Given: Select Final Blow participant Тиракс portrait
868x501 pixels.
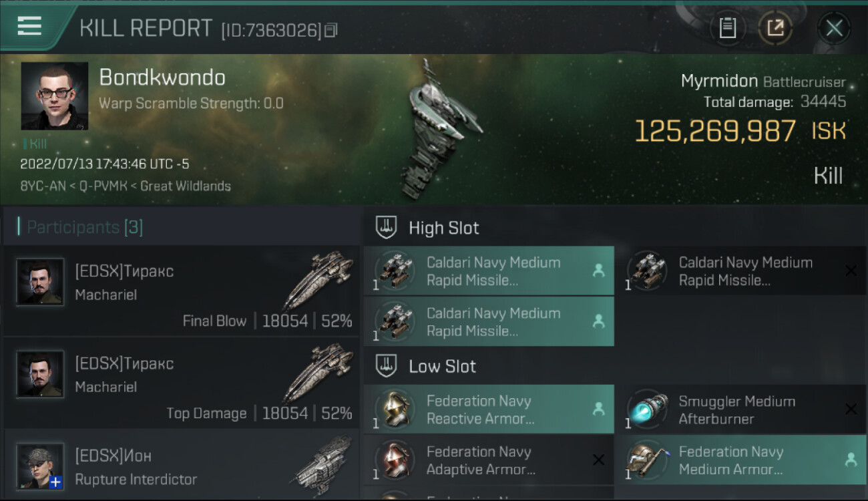Looking at the screenshot, I should (x=40, y=282).
